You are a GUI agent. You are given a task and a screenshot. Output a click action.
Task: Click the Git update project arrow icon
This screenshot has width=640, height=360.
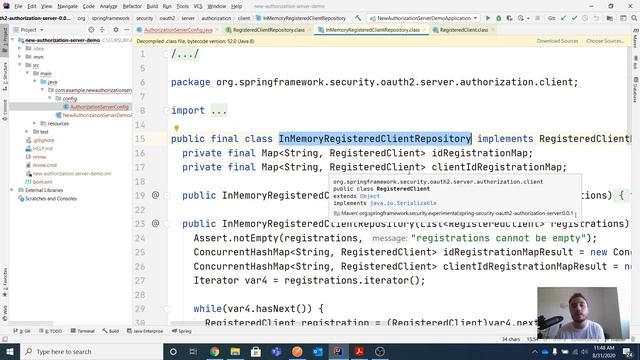coord(563,18)
